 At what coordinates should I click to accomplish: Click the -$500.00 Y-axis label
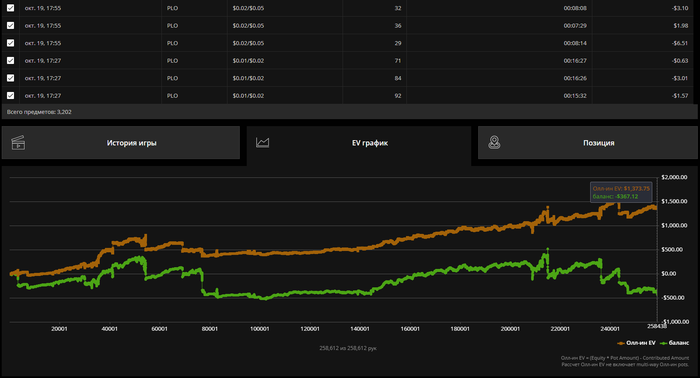point(673,298)
